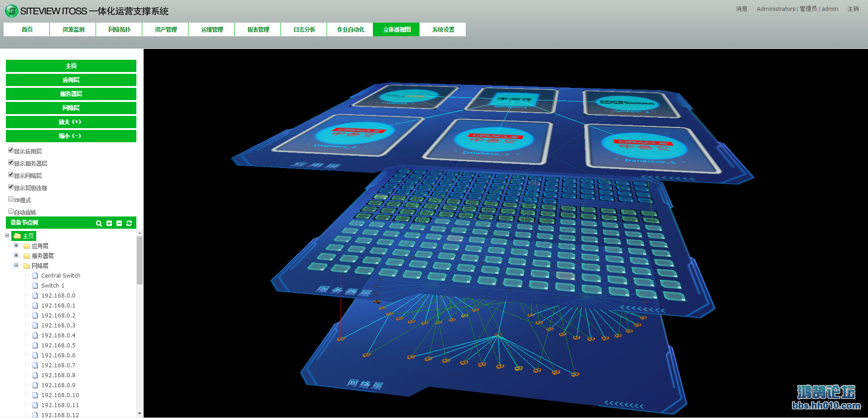Select 192.168.0.3 tree item

(x=58, y=326)
